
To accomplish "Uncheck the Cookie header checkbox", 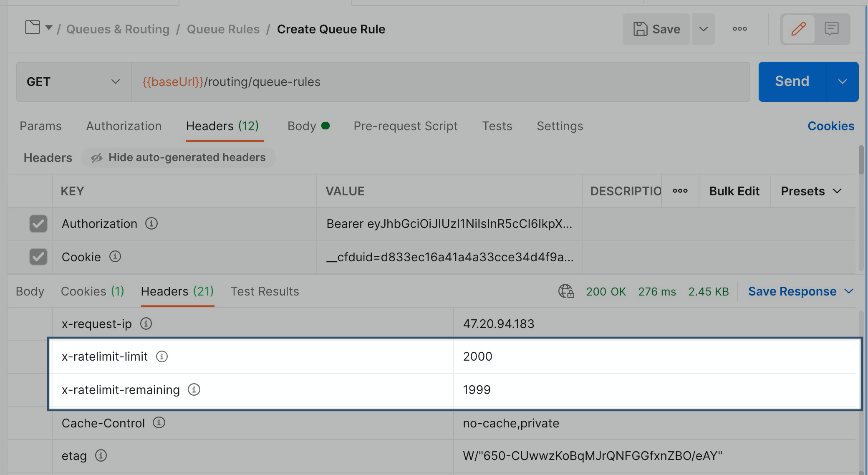I will 38,257.
